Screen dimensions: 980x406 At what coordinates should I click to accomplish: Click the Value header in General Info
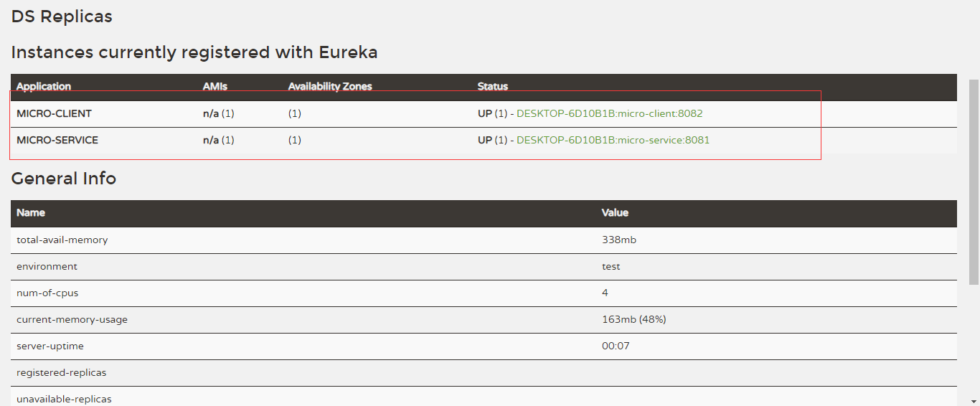pos(615,213)
